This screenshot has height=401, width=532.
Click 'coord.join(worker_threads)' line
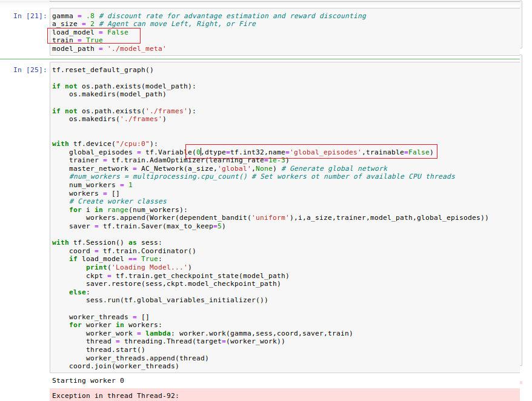(124, 366)
